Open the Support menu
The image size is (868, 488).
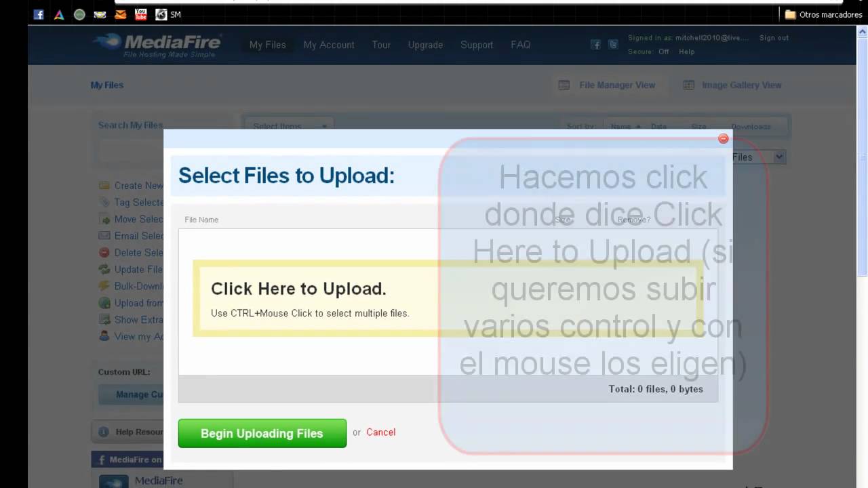coord(477,45)
